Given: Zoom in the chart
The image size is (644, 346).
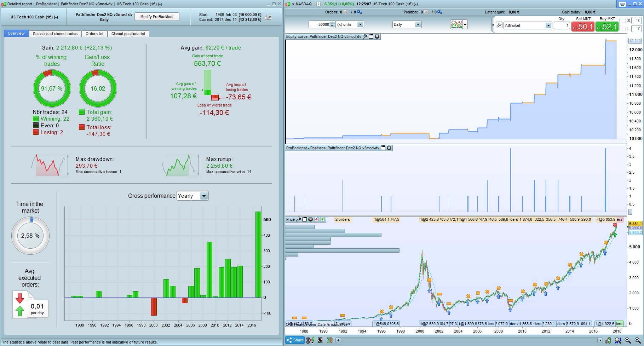Looking at the screenshot, I should [637, 340].
